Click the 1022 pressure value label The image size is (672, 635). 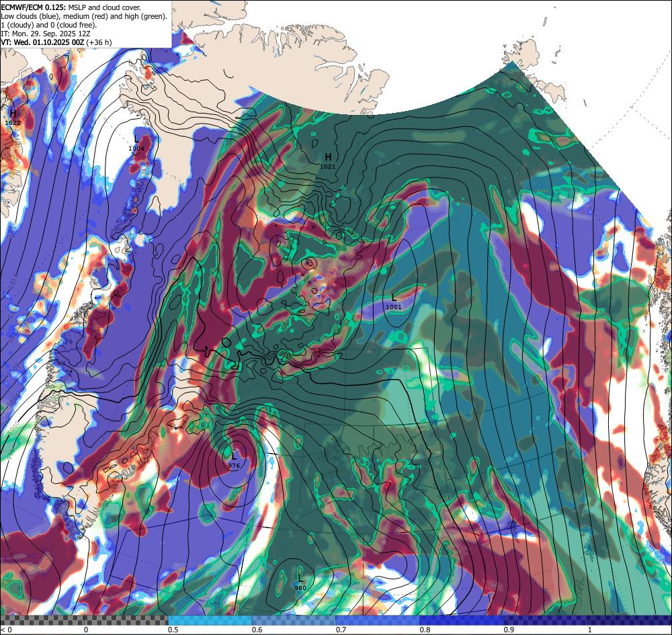[x=13, y=123]
